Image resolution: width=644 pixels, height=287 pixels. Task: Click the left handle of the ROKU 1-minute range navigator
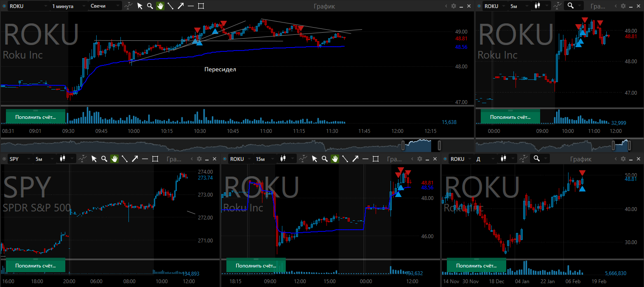403,145
